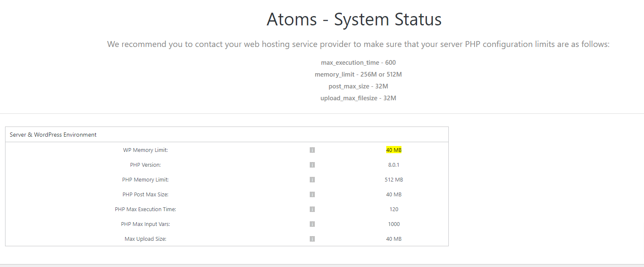Click the Max Upload Size label
644x267 pixels.
(x=145, y=239)
